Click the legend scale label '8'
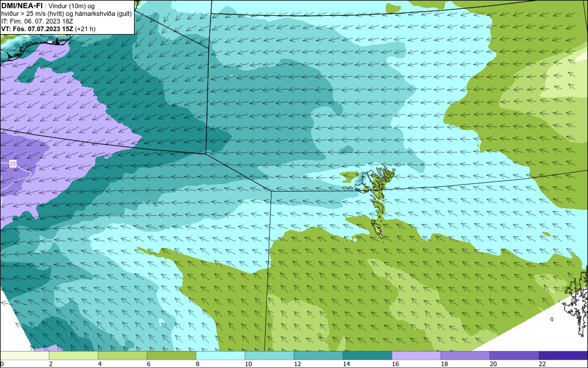Image resolution: width=588 pixels, height=368 pixels. (x=198, y=364)
